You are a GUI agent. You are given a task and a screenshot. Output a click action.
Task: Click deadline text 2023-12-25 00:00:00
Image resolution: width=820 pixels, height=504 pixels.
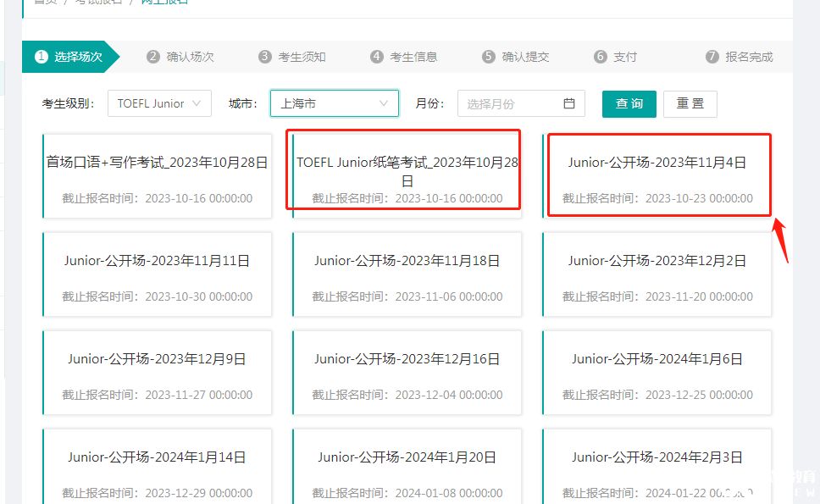click(x=699, y=395)
